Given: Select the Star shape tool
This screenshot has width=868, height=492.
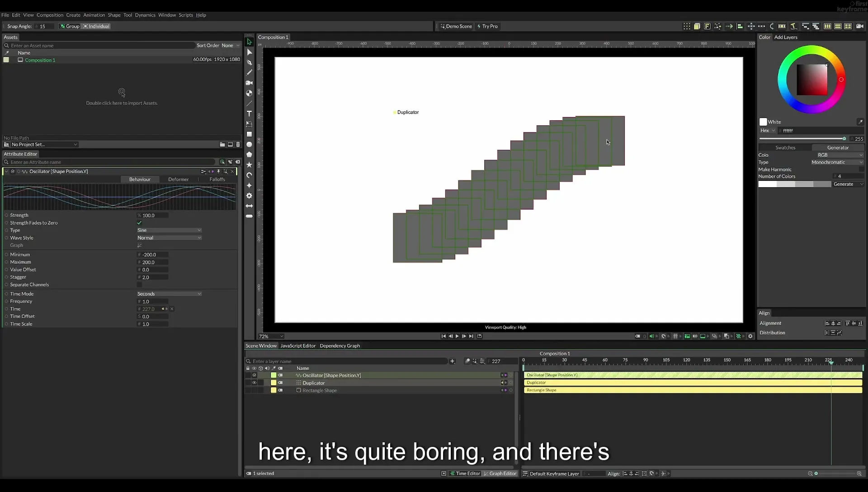Looking at the screenshot, I should (249, 165).
